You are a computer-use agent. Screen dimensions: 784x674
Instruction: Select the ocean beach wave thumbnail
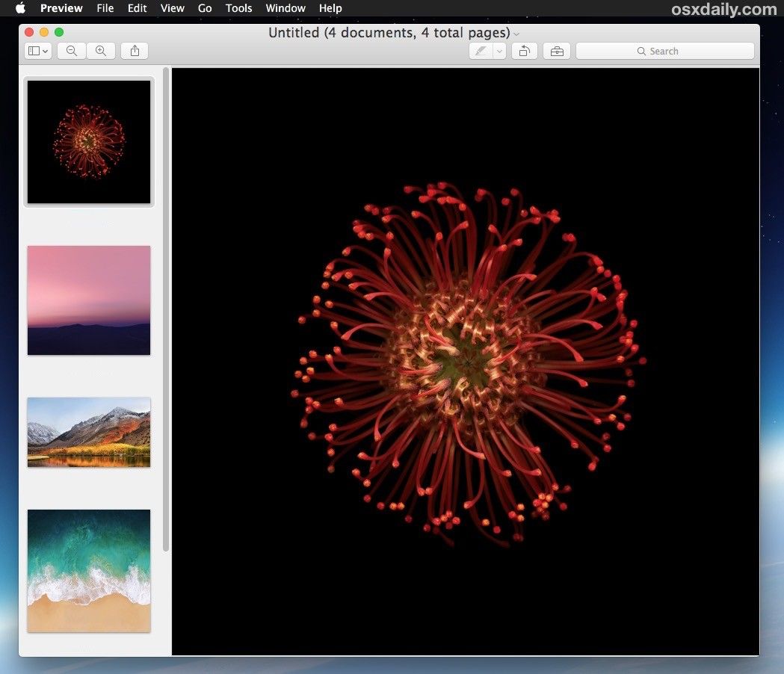click(89, 570)
